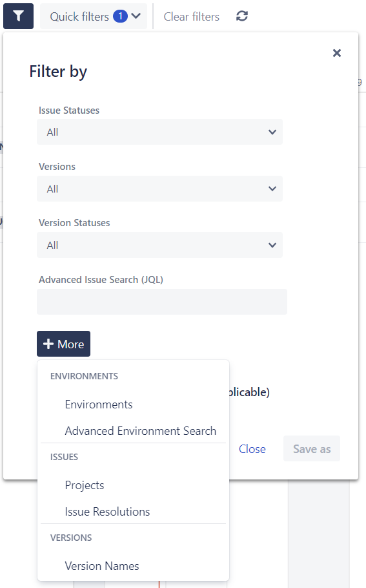Image resolution: width=366 pixels, height=588 pixels.
Task: Click the Advanced Issue Search JQL field
Action: point(162,302)
